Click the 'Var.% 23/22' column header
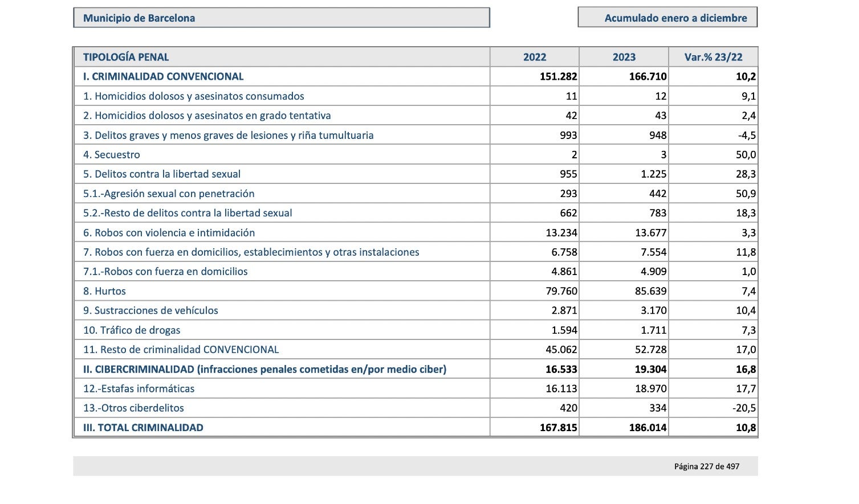 714,57
